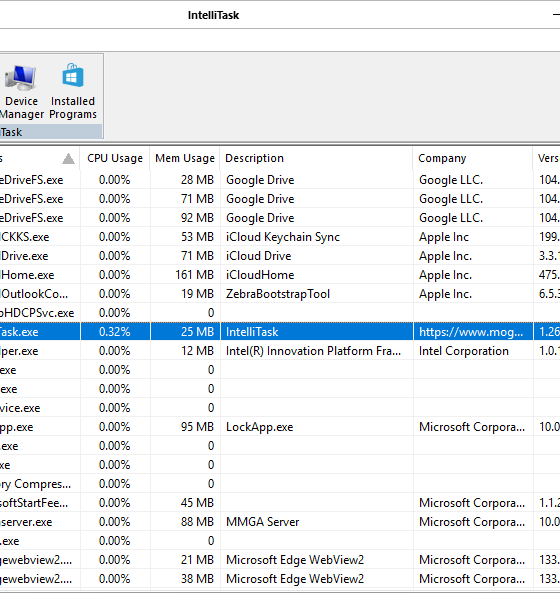
Task: Select the softStartFee... process with 45 MB
Action: (280, 503)
